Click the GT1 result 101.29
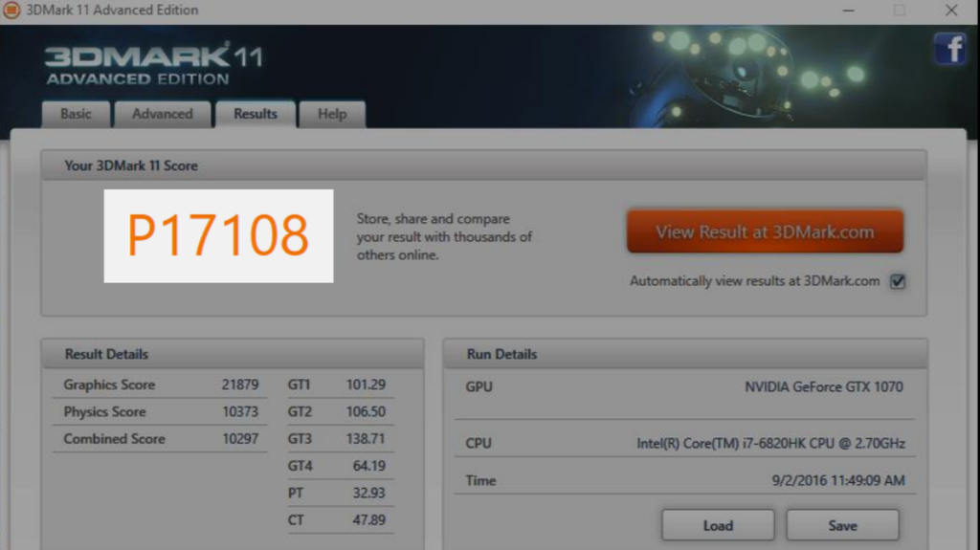 point(366,385)
